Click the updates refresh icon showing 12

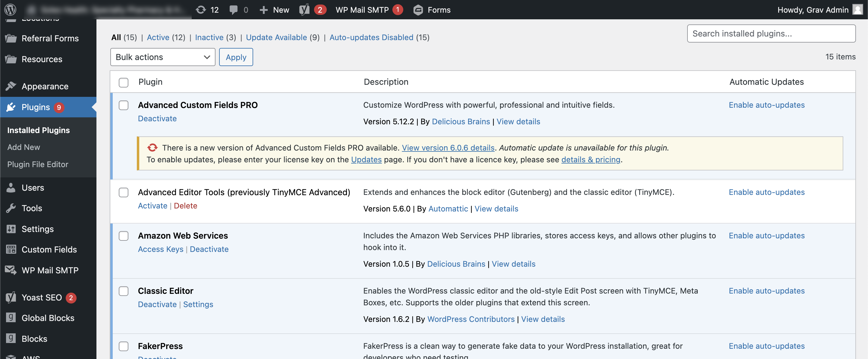pos(201,10)
